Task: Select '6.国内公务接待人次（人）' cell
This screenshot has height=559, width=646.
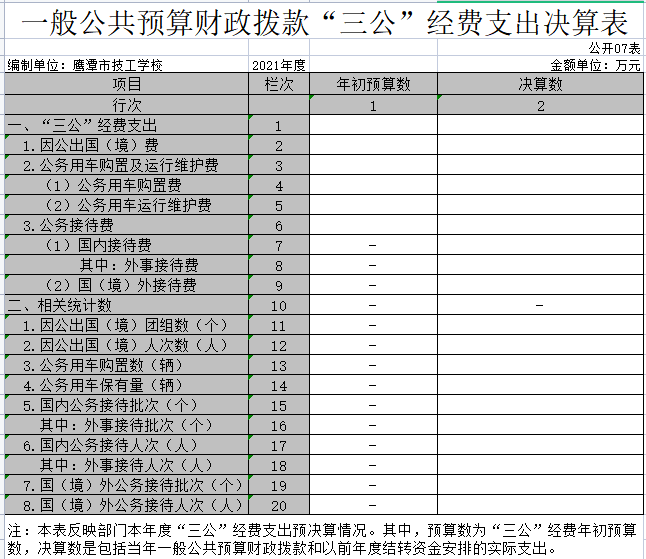Action: click(126, 445)
